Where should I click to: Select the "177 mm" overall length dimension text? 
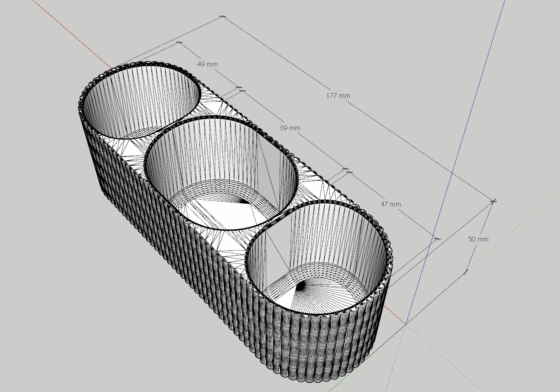(x=338, y=96)
